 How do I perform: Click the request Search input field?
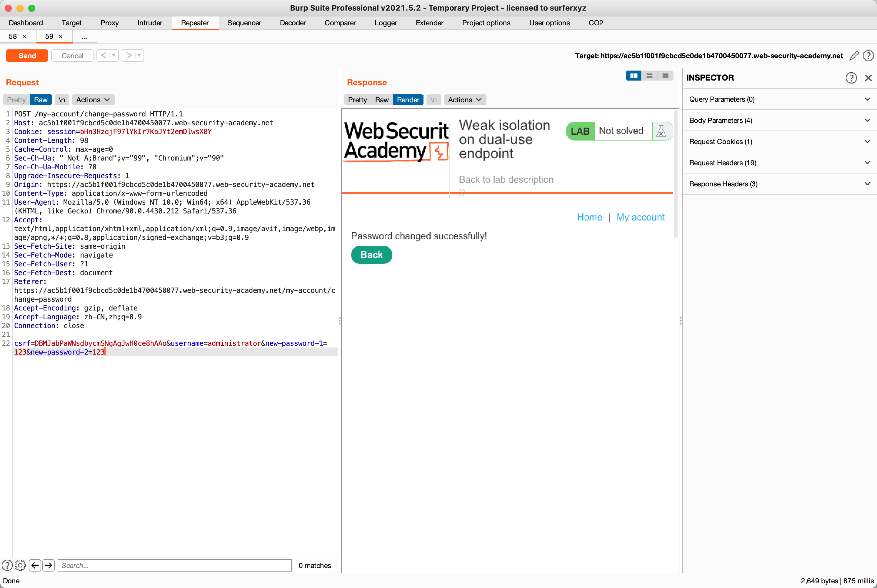point(174,565)
